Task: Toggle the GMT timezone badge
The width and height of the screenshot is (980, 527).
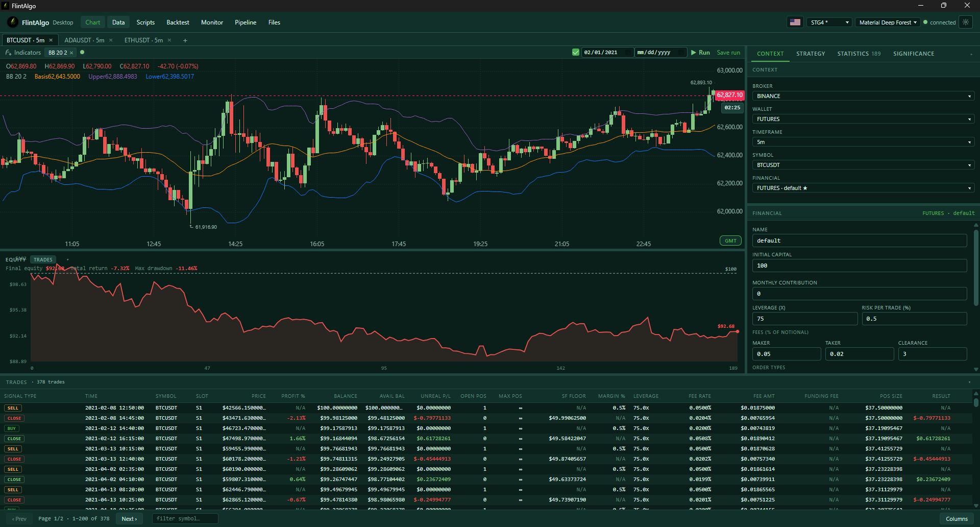Action: click(x=730, y=241)
